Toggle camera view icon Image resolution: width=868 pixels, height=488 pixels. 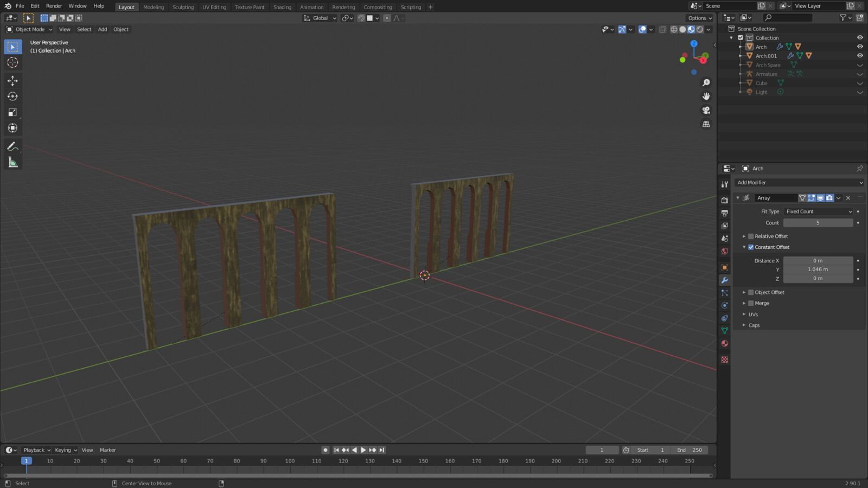tap(706, 110)
